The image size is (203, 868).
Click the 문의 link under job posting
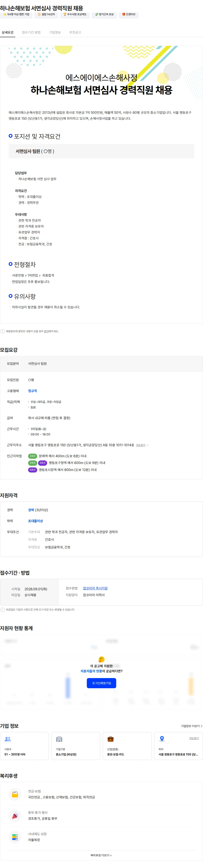tap(47, 331)
